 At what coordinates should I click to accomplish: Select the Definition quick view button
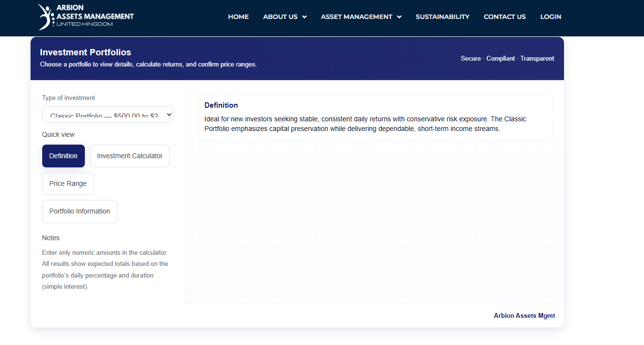tap(64, 156)
